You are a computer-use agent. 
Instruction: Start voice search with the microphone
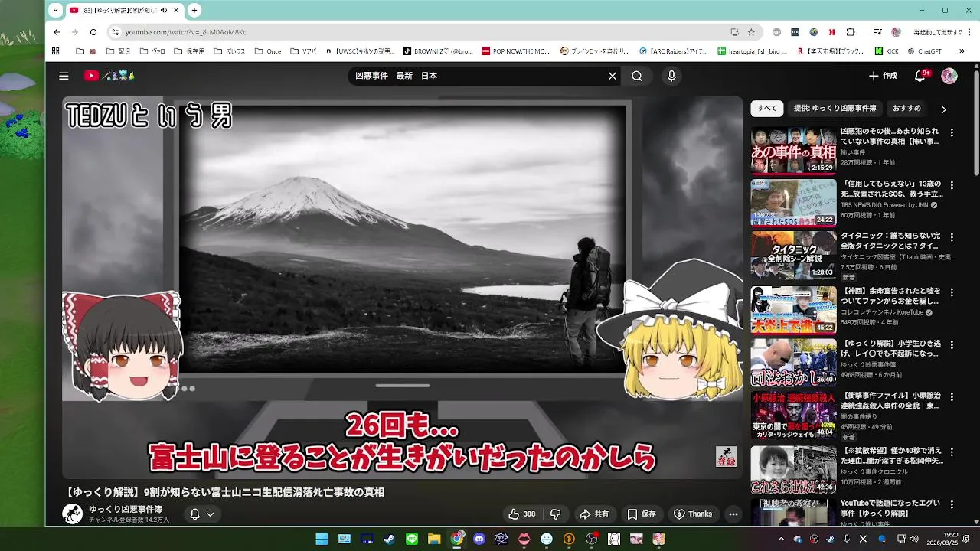(x=671, y=76)
